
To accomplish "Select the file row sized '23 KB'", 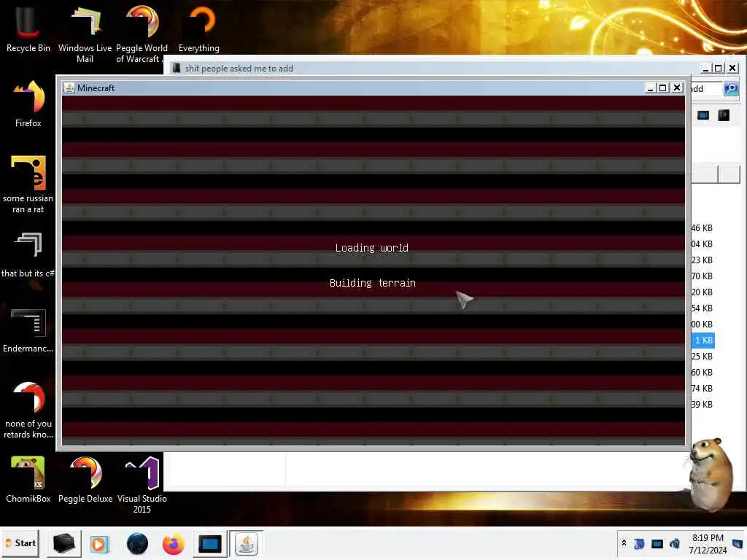I will [x=702, y=260].
